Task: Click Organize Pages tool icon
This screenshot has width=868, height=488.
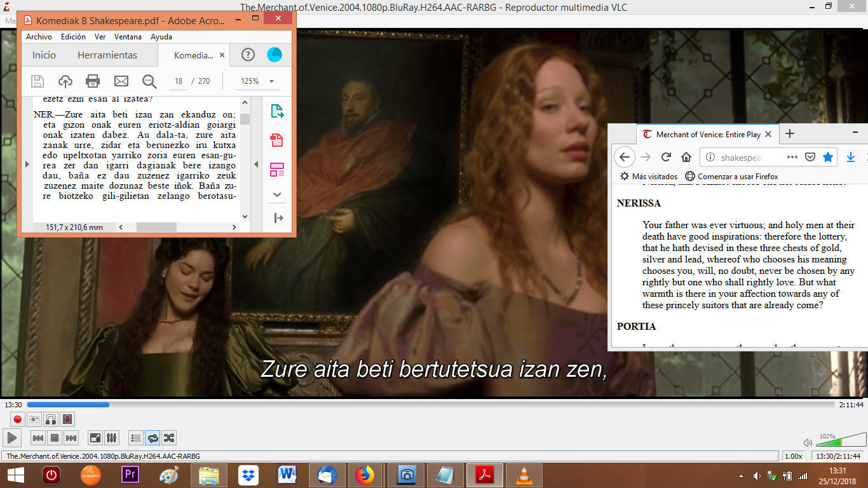Action: 277,170
